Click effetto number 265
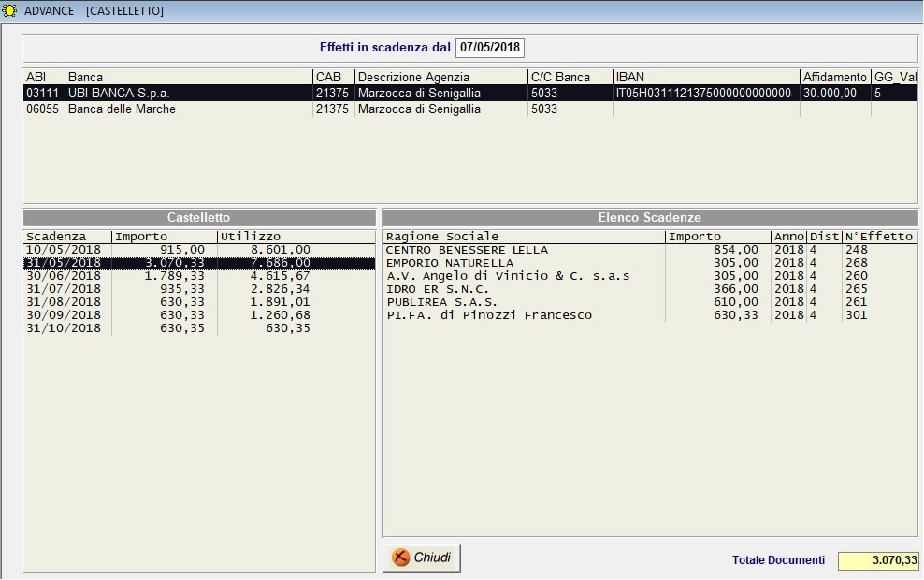Image resolution: width=924 pixels, height=580 pixels. (x=857, y=289)
